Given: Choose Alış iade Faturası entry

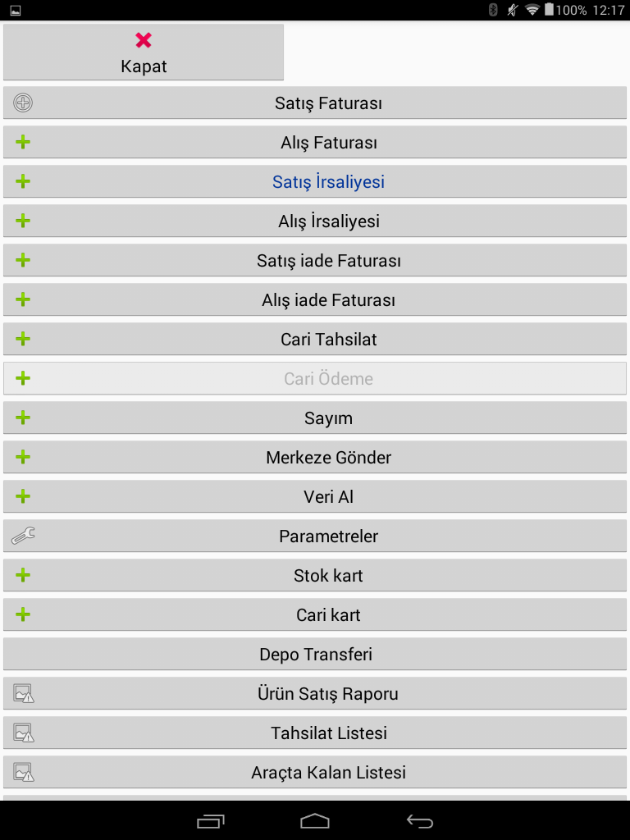Looking at the screenshot, I should (328, 300).
